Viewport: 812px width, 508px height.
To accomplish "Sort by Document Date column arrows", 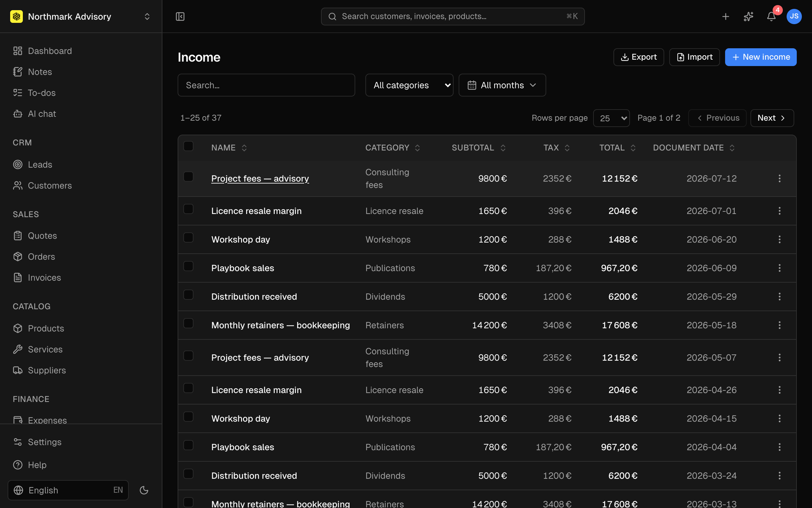I will pos(732,148).
